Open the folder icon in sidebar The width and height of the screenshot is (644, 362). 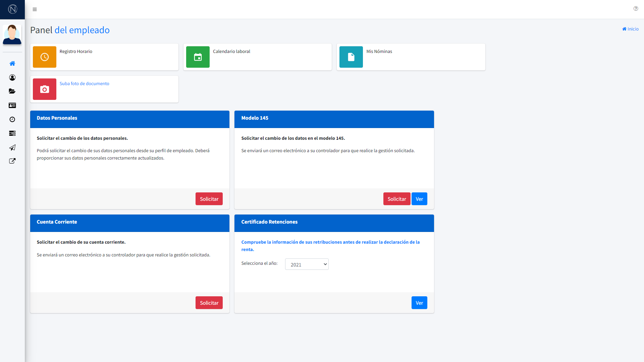coord(12,91)
